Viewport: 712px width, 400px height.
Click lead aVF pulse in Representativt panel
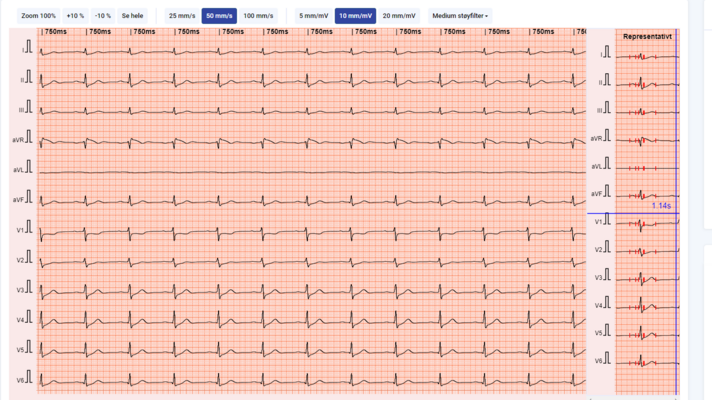[x=607, y=191]
